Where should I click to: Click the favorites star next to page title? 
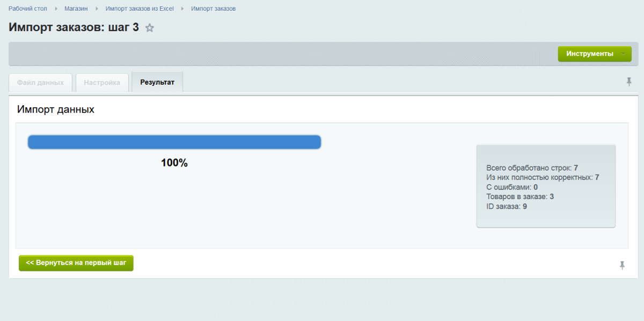[150, 28]
